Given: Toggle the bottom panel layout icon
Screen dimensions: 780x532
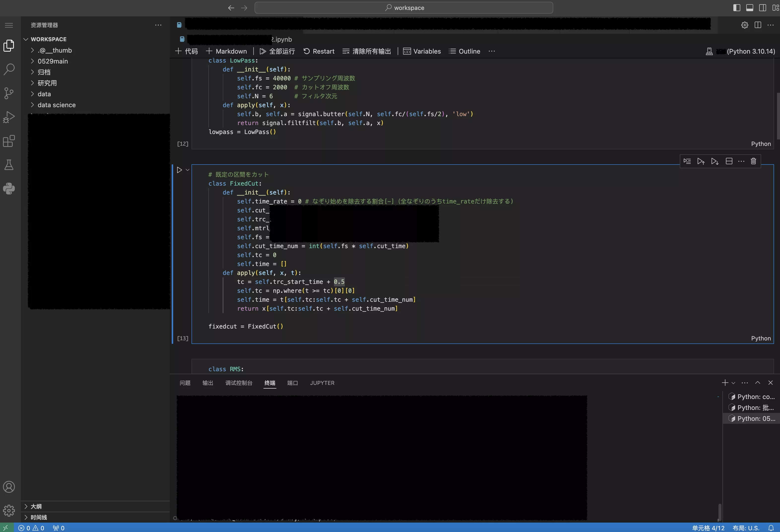Looking at the screenshot, I should tap(749, 8).
